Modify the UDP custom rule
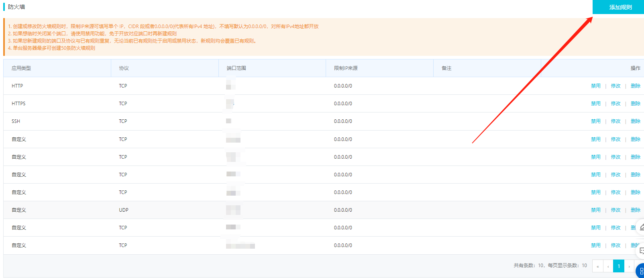The width and height of the screenshot is (644, 278). [615, 210]
